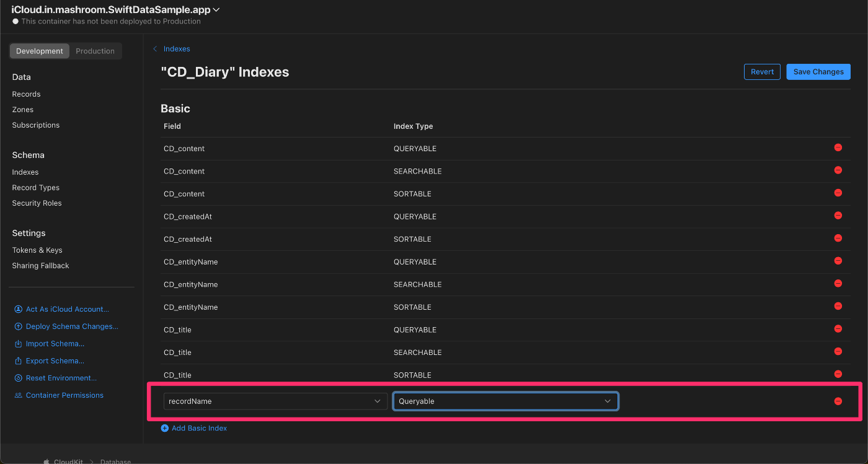This screenshot has width=868, height=464.
Task: Remove the CD_title QUERYABLE index
Action: [x=838, y=328]
